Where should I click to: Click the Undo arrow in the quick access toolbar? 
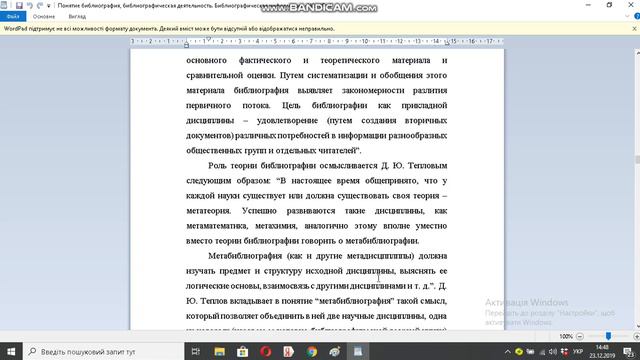[29, 6]
